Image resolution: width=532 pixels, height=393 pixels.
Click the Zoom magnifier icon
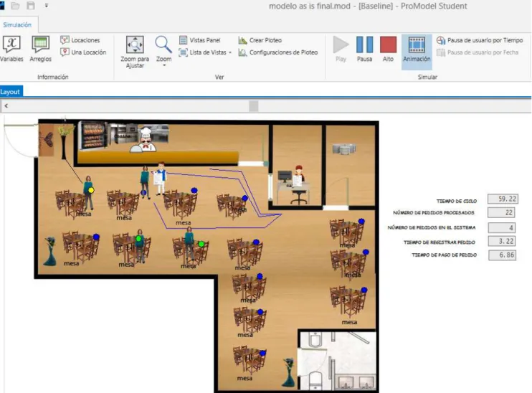tap(163, 45)
